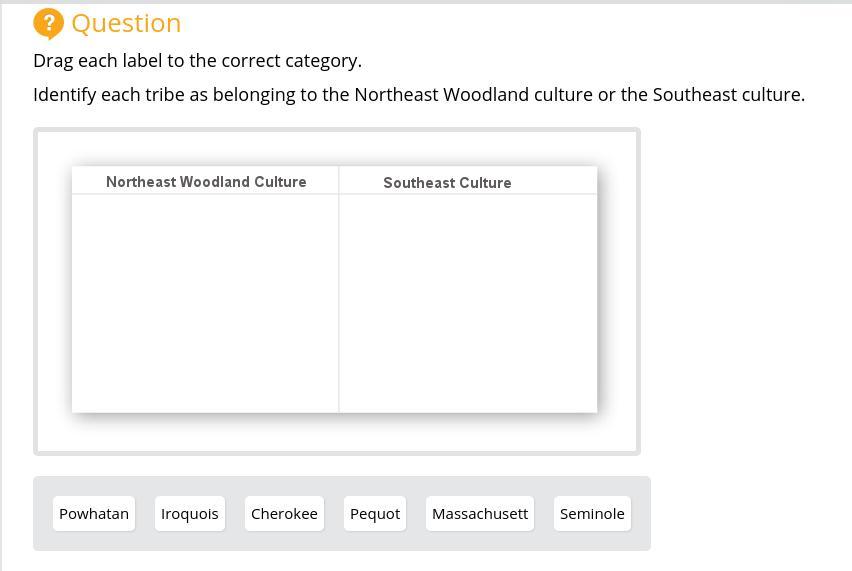
Task: Click the "Identify each tribe" instruction sentence
Action: tap(418, 95)
